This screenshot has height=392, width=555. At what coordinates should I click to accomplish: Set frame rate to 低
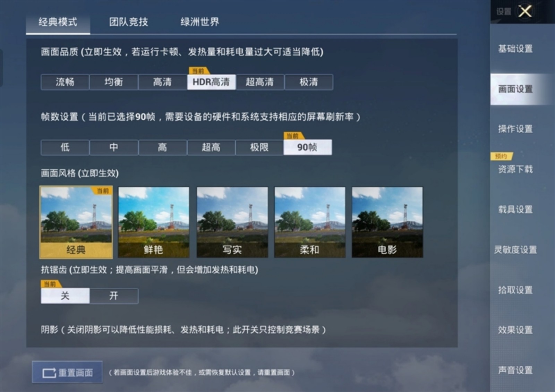[65, 147]
